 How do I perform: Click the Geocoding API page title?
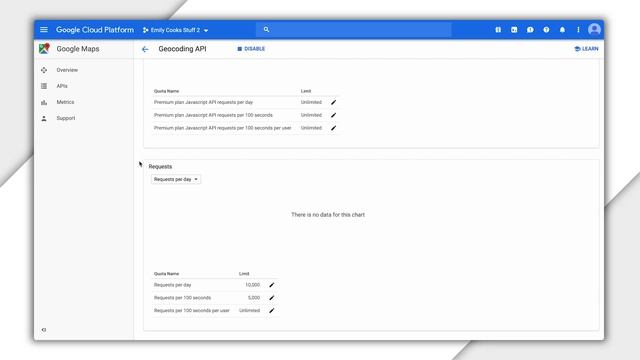182,49
